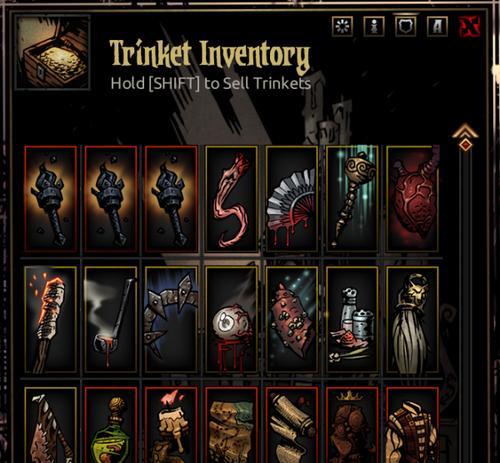Select the first dark blue torch trinket

click(x=51, y=199)
